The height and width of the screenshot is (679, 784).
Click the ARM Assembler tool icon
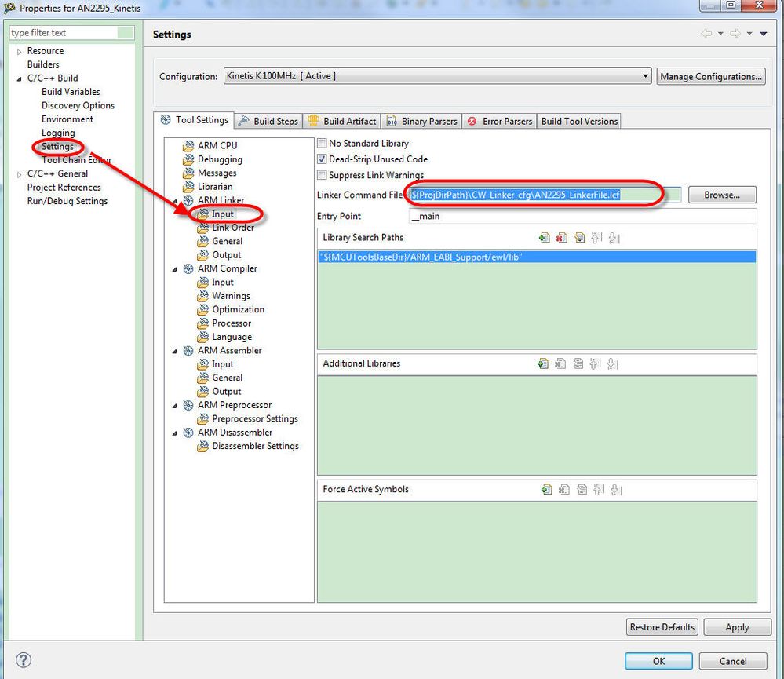[188, 351]
